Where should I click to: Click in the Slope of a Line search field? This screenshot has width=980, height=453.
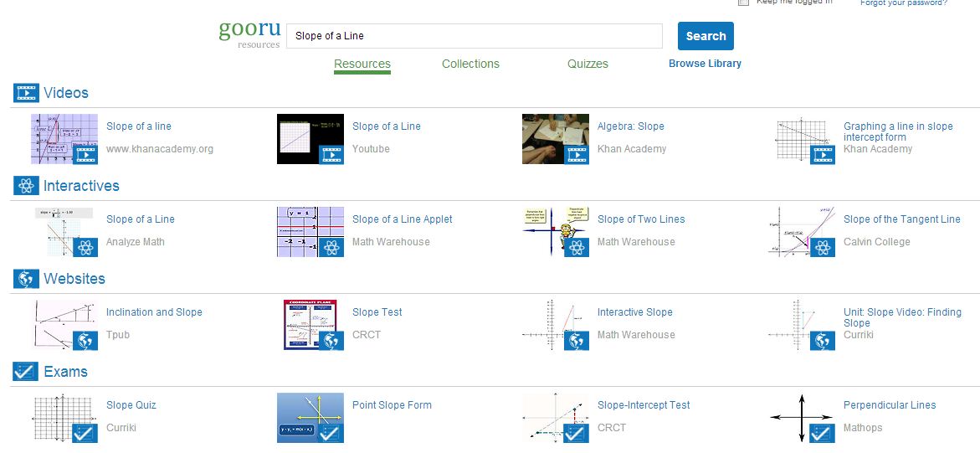click(x=475, y=36)
